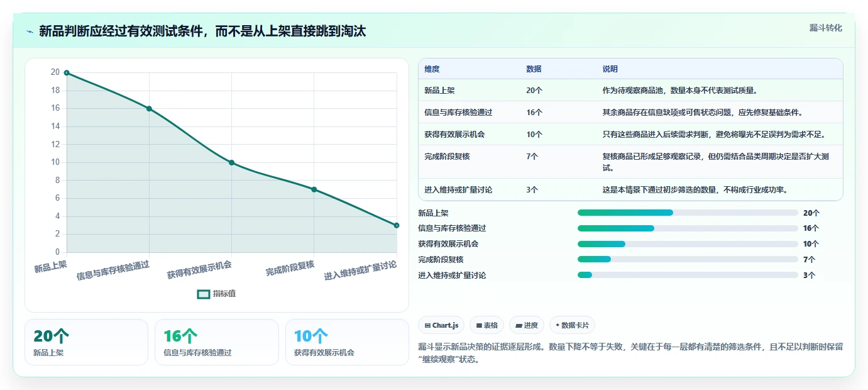
Task: Click the chart point for 完成阶段复核
Action: coord(314,189)
